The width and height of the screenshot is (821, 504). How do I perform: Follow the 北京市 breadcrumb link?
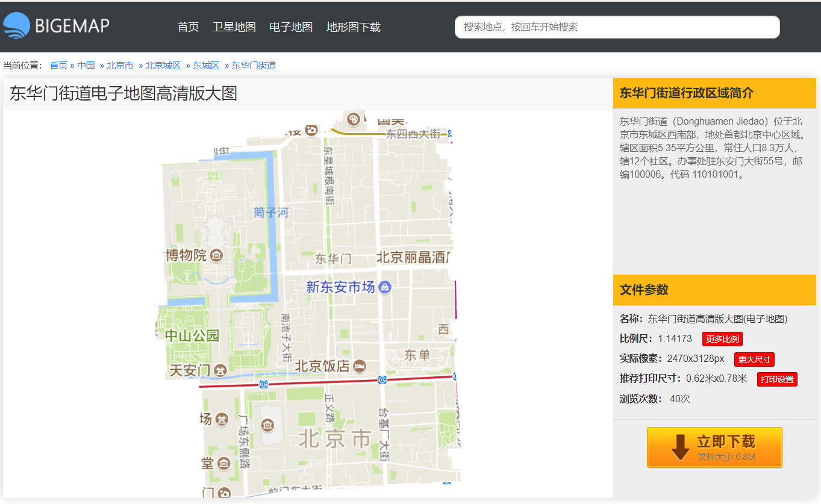tap(120, 66)
